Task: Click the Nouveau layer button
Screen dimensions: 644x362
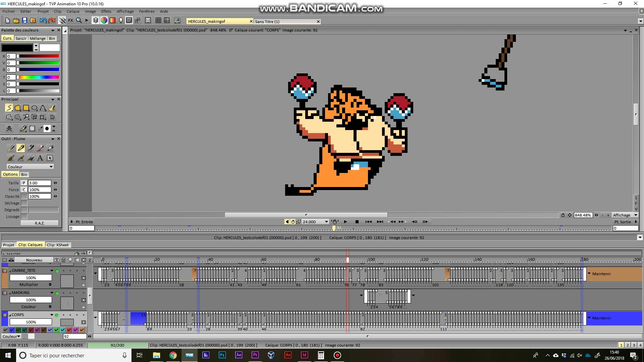Action: 34,260
